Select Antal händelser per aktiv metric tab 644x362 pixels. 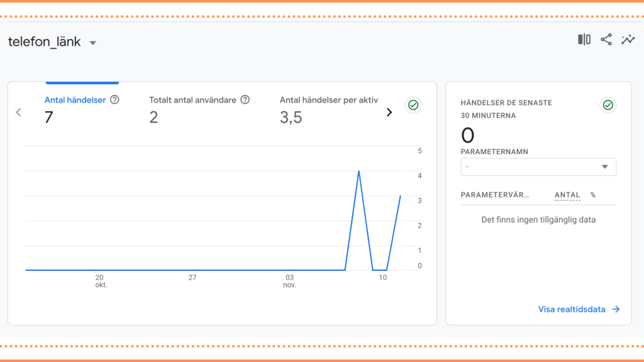[328, 110]
